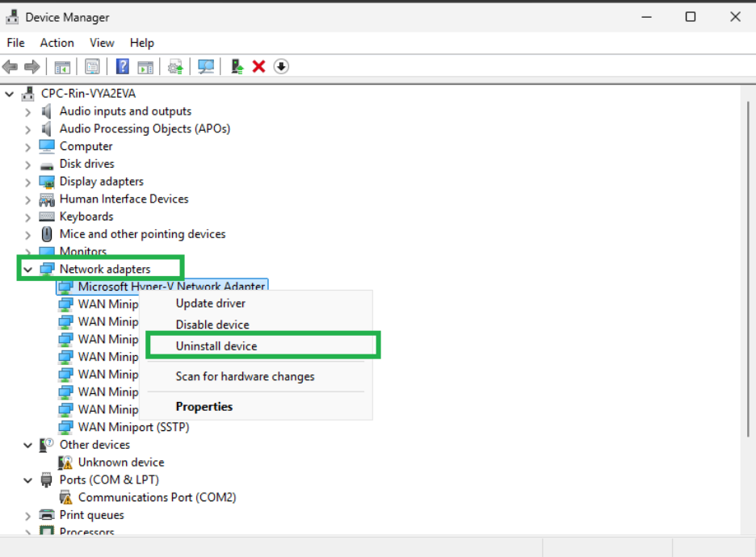This screenshot has height=557, width=756.
Task: Click the Update driver down-arrow circle icon
Action: [x=281, y=66]
